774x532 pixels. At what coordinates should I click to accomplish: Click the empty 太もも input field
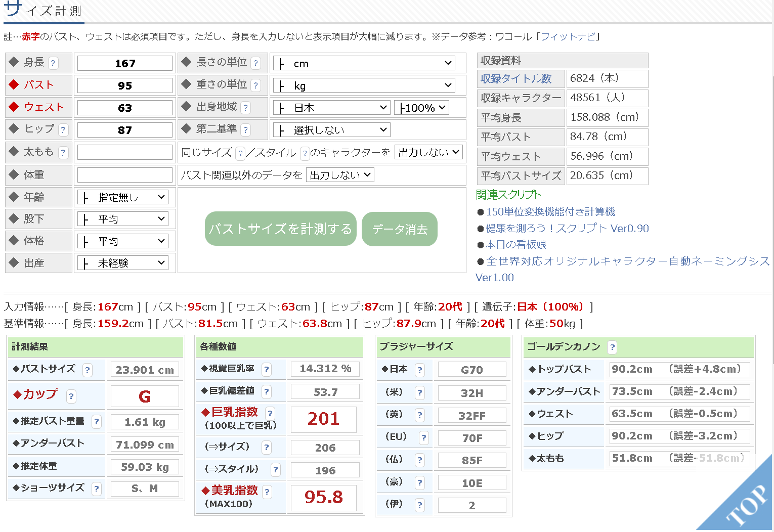pyautogui.click(x=125, y=152)
